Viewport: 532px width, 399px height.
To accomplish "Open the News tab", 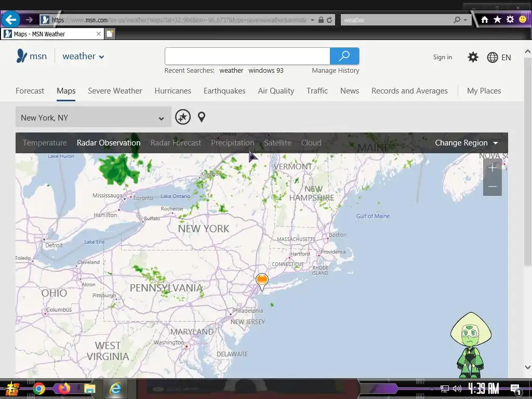I will pos(350,91).
